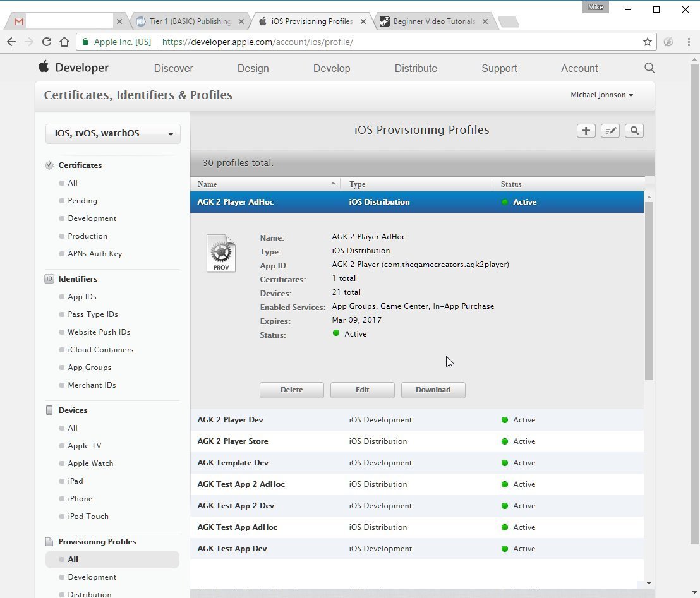Click the browser reload page icon
The image size is (700, 598).
point(46,42)
